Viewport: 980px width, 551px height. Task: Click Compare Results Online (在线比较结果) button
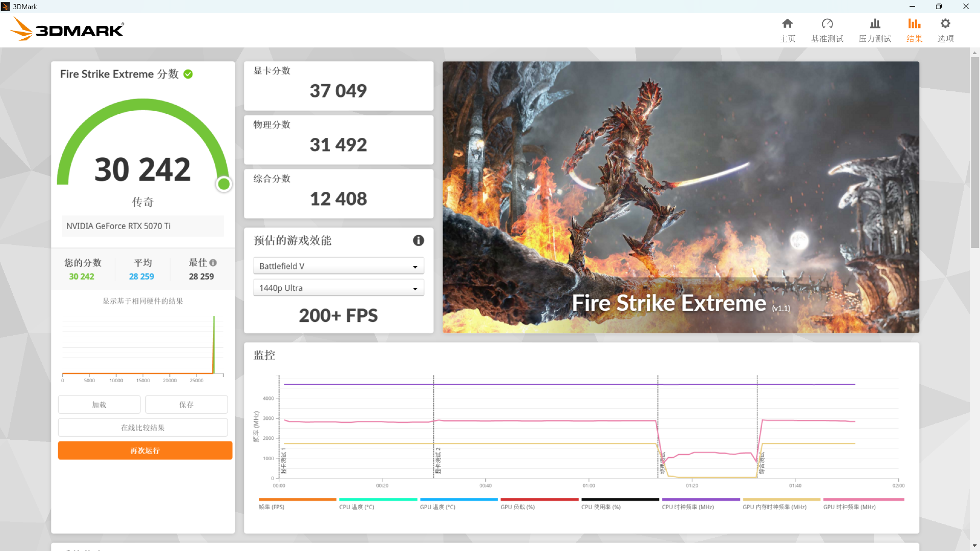(x=143, y=428)
